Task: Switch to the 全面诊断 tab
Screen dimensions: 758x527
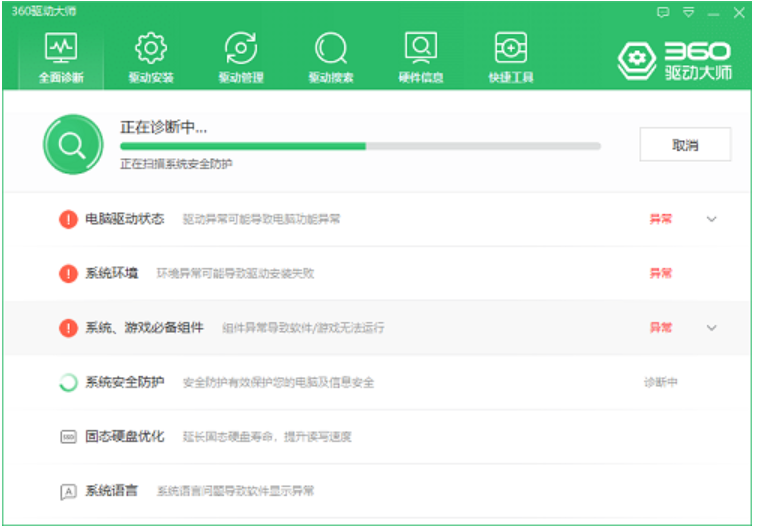Action: [x=61, y=56]
